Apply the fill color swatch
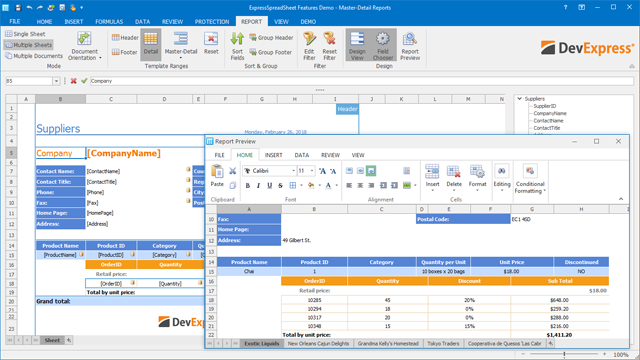 [x=311, y=185]
